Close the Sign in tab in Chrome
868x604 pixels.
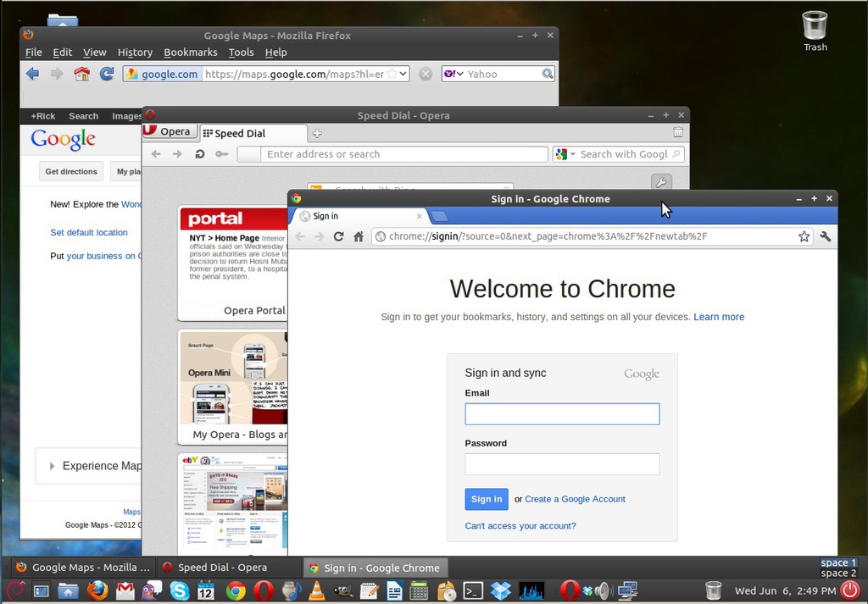click(x=419, y=216)
